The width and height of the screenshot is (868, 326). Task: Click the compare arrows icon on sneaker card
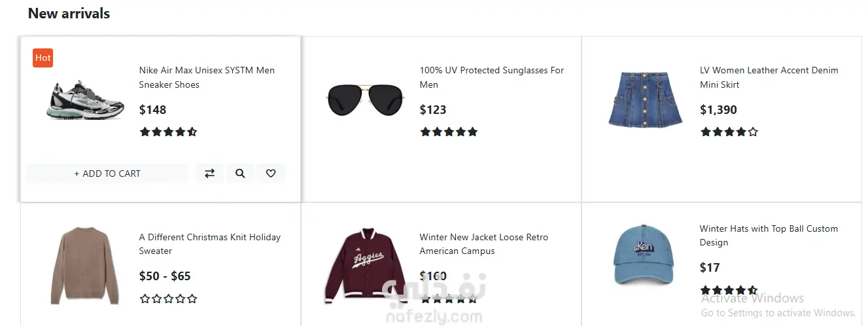[x=209, y=173]
